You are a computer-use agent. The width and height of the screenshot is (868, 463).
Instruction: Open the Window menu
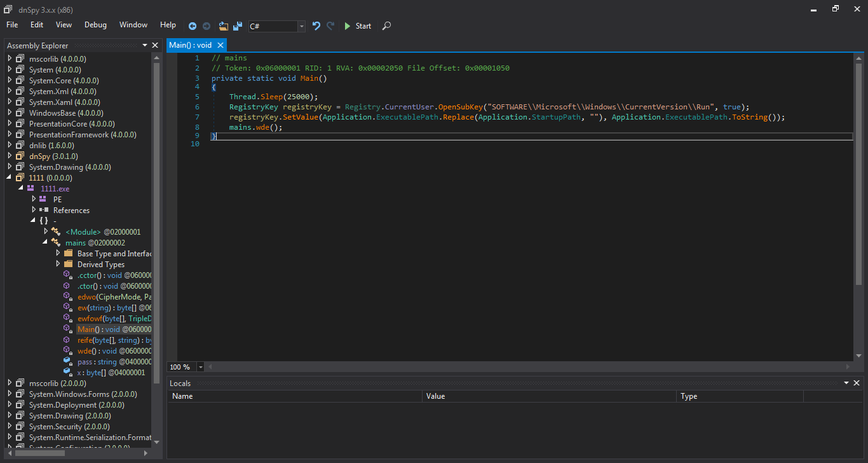pyautogui.click(x=133, y=25)
